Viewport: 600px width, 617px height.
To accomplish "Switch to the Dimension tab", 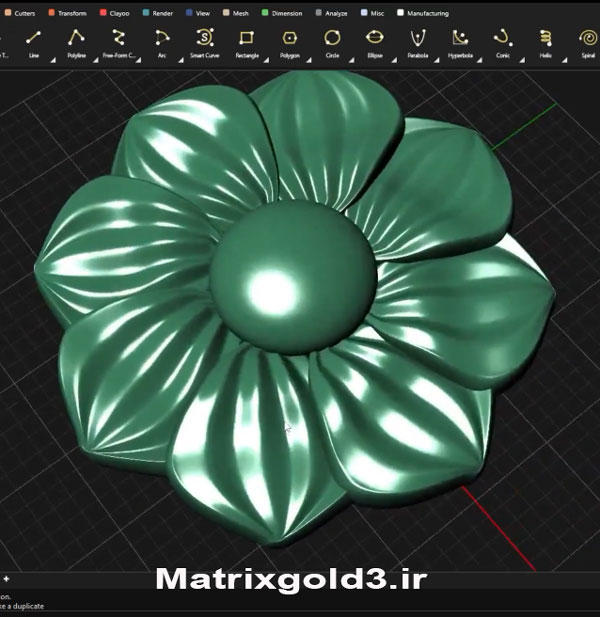I will [282, 13].
